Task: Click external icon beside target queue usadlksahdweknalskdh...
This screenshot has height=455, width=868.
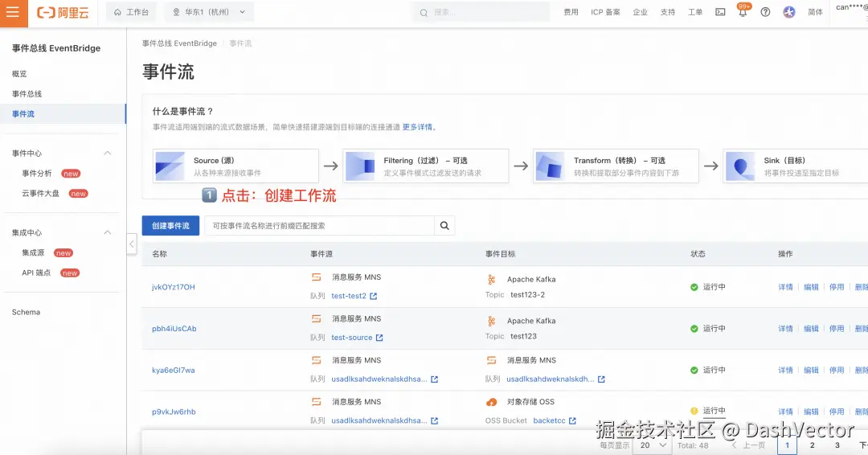Action: tap(601, 379)
